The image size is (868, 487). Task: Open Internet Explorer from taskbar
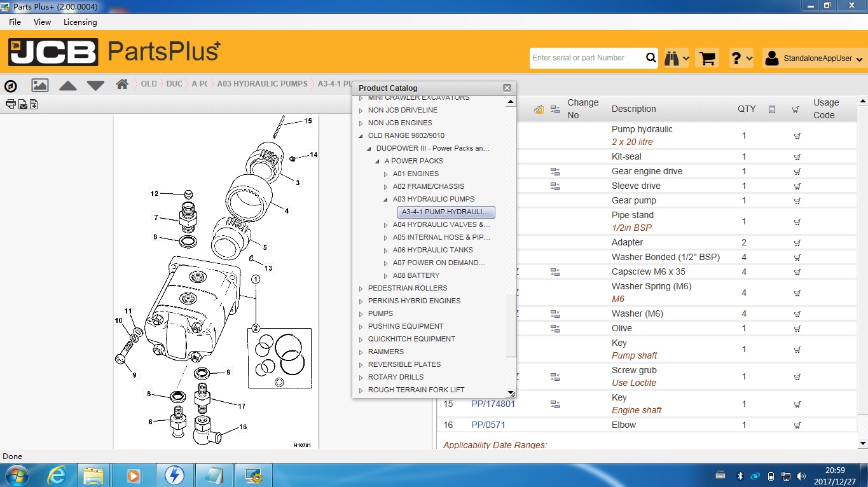coord(57,475)
